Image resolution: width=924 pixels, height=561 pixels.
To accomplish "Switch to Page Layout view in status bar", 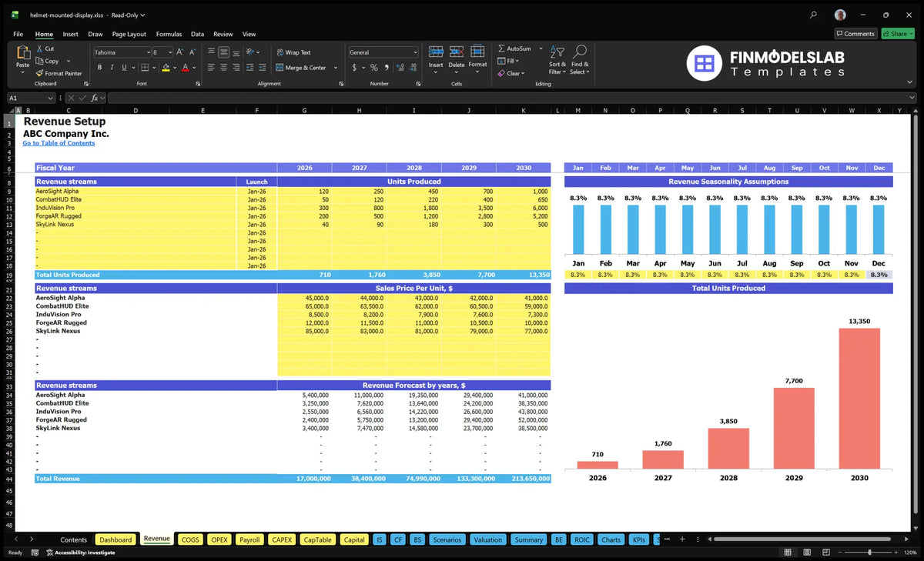I will [805, 553].
